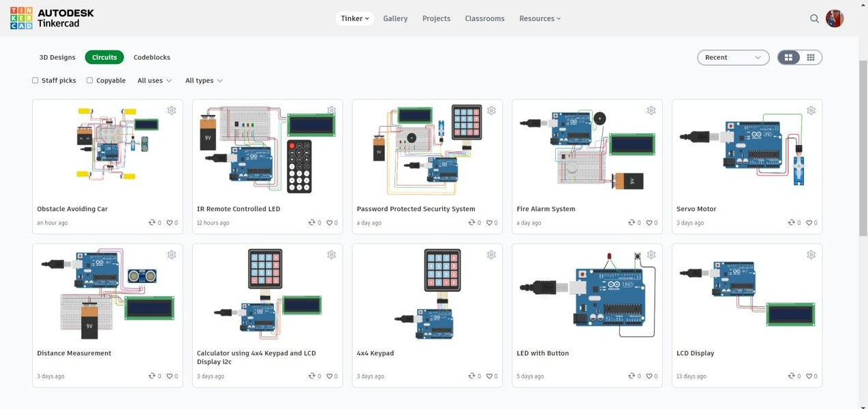Switch to the large tile view icon
The height and width of the screenshot is (409, 868).
[x=788, y=57]
